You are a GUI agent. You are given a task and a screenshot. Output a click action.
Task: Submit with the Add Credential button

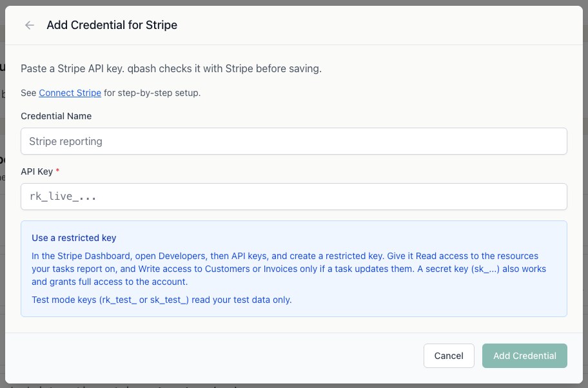pos(525,356)
